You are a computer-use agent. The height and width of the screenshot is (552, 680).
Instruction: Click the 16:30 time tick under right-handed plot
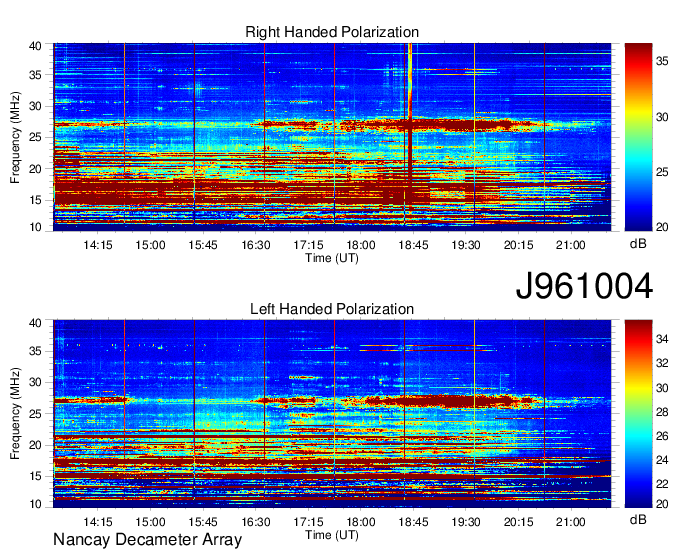point(255,245)
